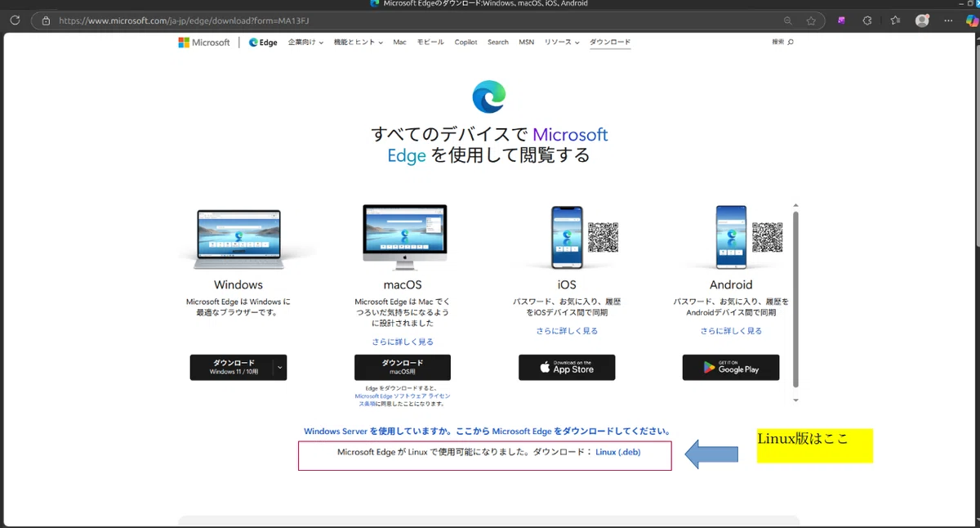Follow さらに詳しく見る under Android
The image size is (980, 528).
(731, 331)
